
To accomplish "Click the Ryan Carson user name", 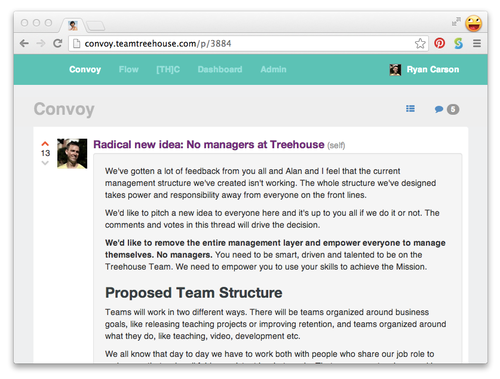I will point(433,69).
